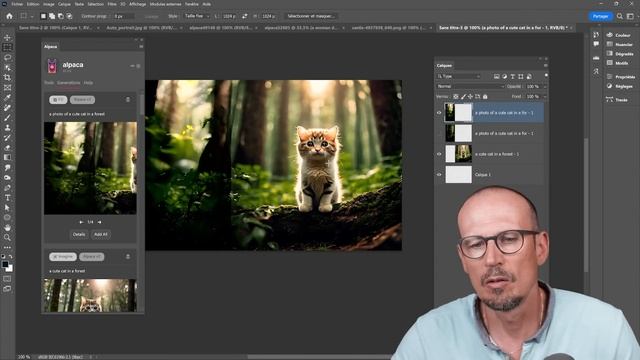This screenshot has height=360, width=640.
Task: Click the foreground color swatch
Action: [5, 264]
